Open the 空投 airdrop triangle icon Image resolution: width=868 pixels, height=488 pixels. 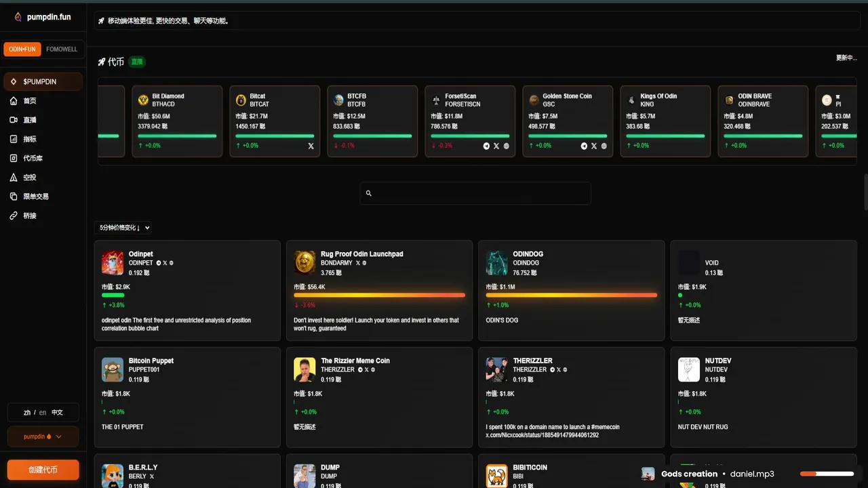[x=14, y=177]
